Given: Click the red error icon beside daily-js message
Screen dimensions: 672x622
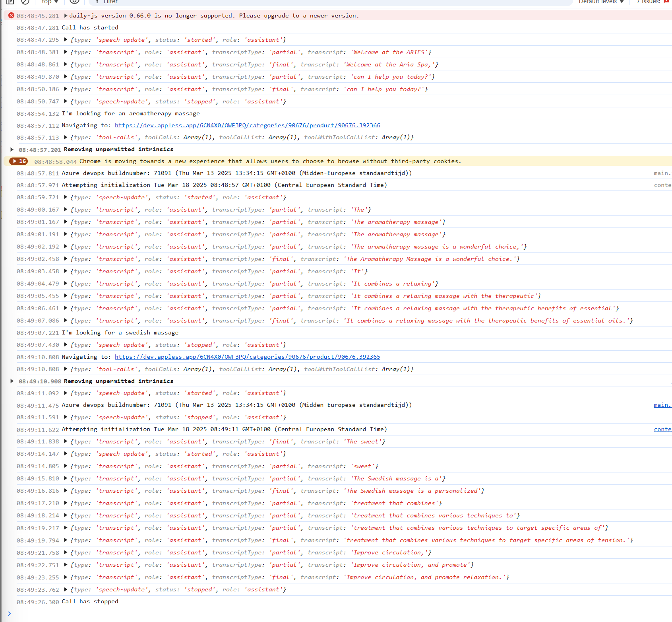Looking at the screenshot, I should [12, 16].
